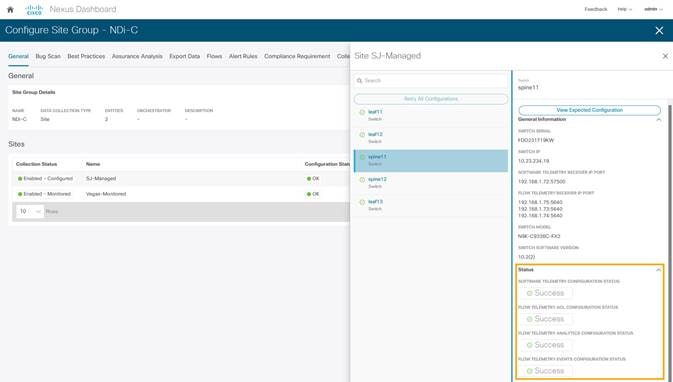Screen dimensions: 673x382
Task: Click flow telemetry events Success check icon
Action: 529,371
